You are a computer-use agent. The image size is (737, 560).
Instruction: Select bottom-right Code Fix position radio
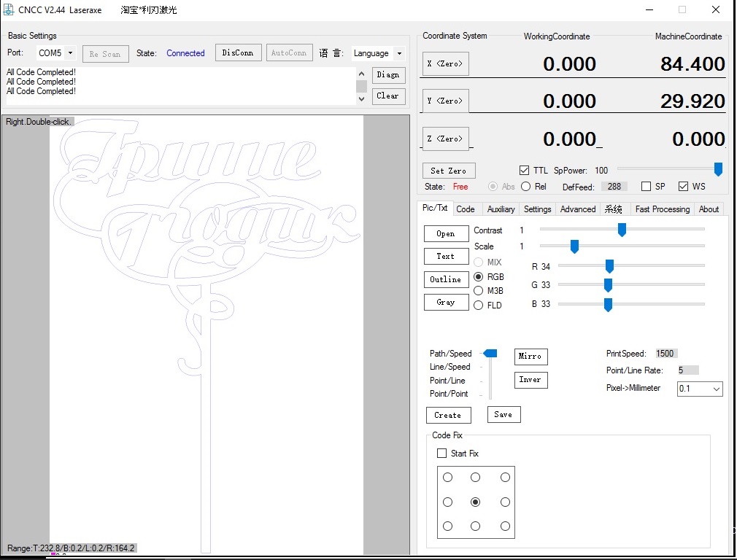coord(505,526)
